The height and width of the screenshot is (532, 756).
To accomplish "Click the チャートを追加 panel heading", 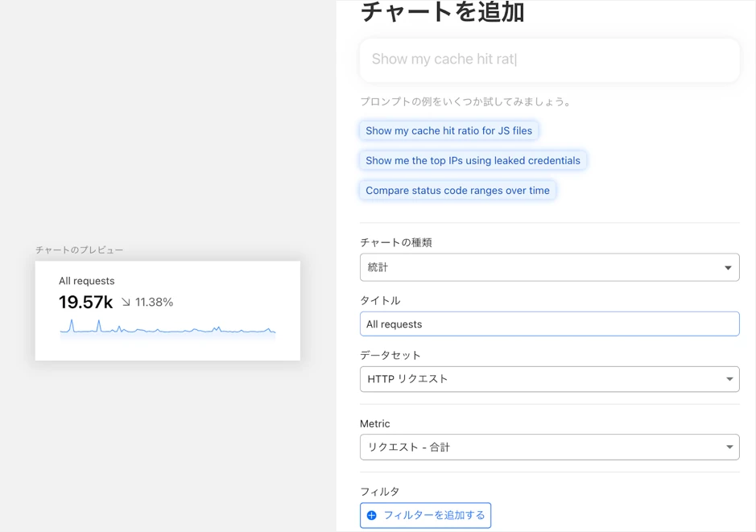I will click(x=442, y=12).
